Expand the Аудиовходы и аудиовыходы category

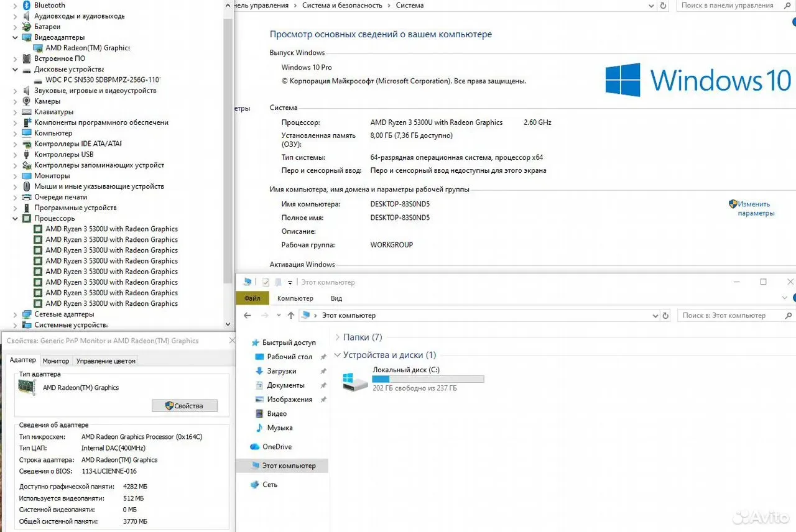coord(16,16)
